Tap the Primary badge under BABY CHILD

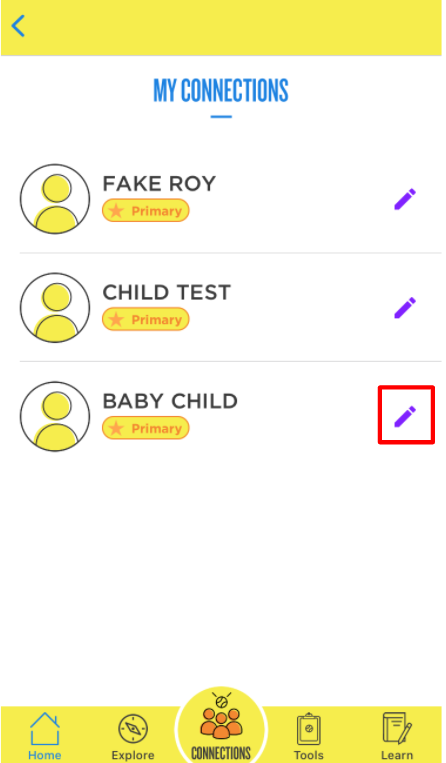[145, 428]
